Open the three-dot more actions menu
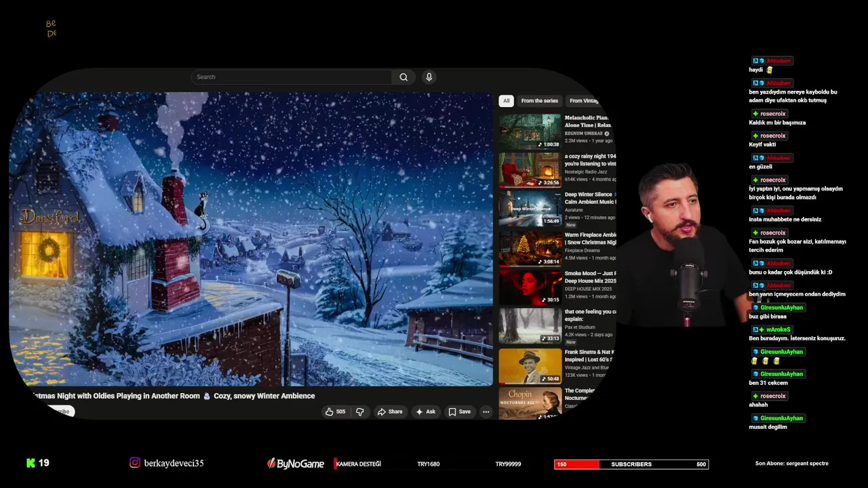 (x=486, y=411)
